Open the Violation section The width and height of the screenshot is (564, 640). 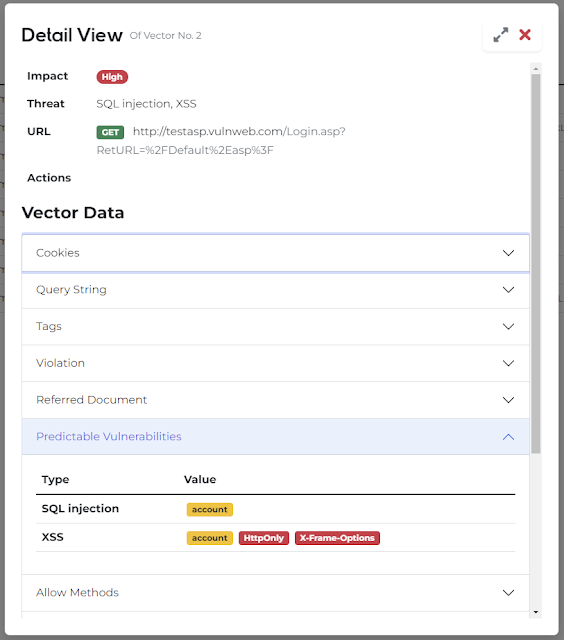(x=275, y=363)
